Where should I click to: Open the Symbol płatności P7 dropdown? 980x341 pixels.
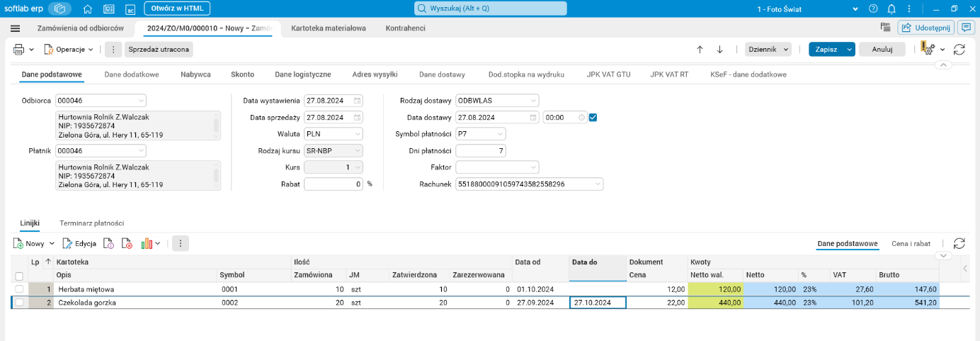500,133
